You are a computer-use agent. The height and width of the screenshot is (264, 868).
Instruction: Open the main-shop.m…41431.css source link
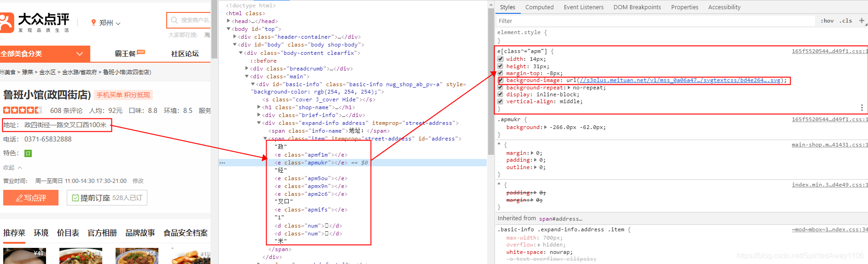(x=830, y=145)
